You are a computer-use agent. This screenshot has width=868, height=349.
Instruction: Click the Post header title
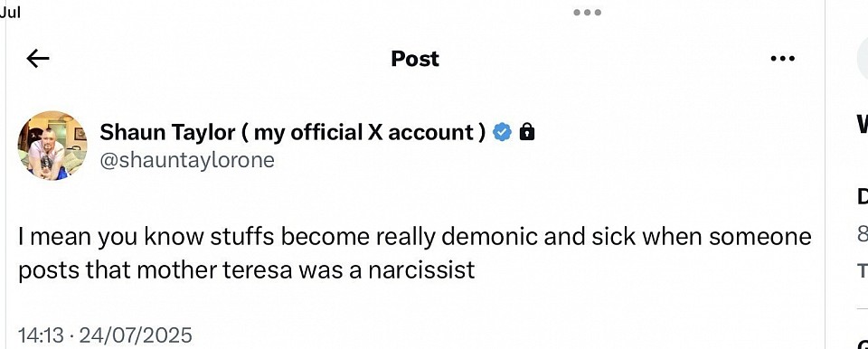pos(415,58)
